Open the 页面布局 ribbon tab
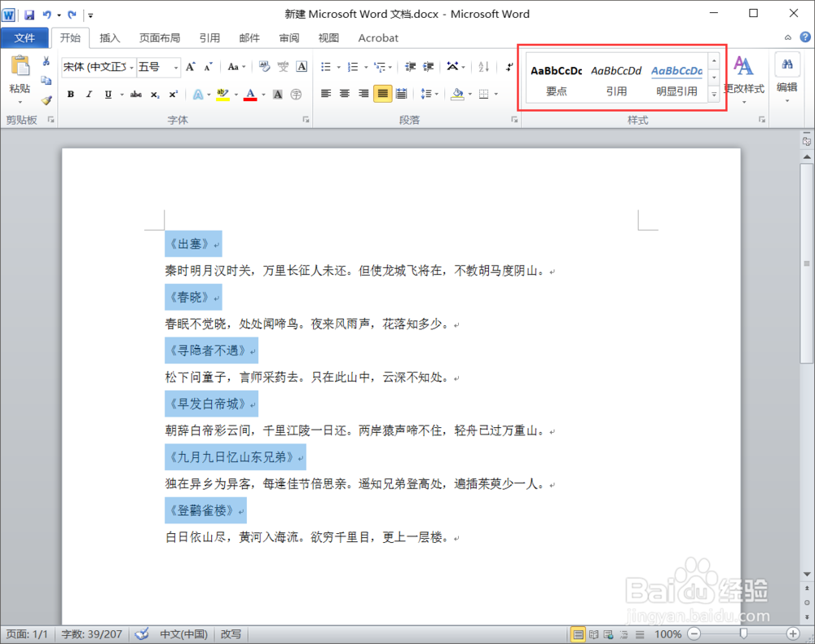Screen dimensions: 815x644 tap(160, 37)
